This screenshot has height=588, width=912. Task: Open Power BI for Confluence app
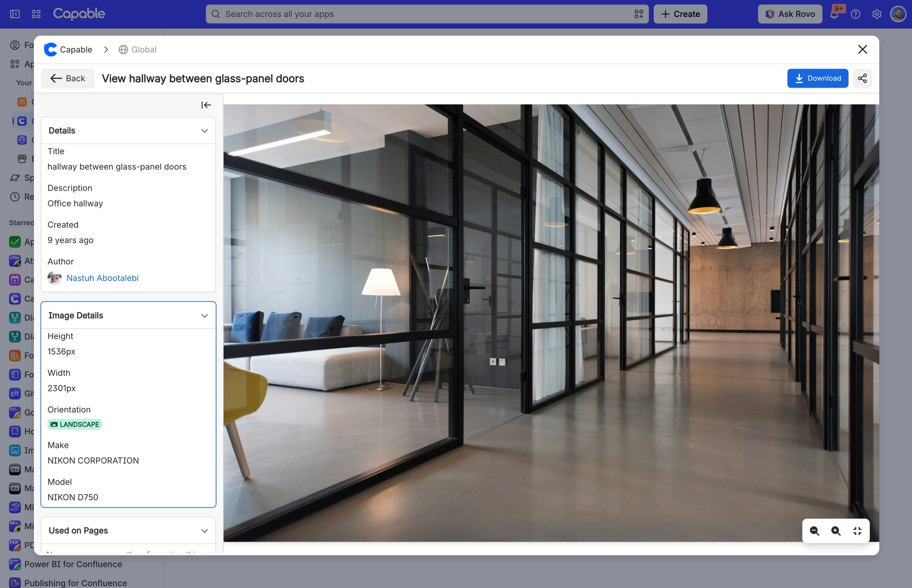[x=66, y=564]
